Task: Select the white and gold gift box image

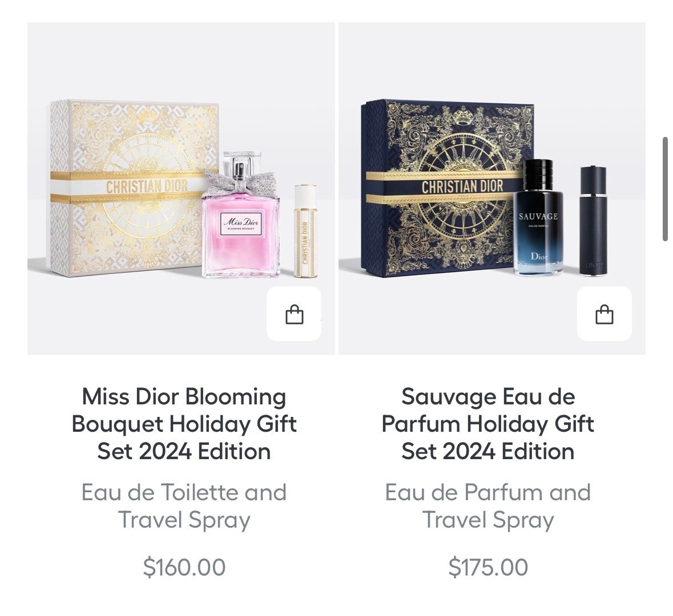Action: (129, 188)
